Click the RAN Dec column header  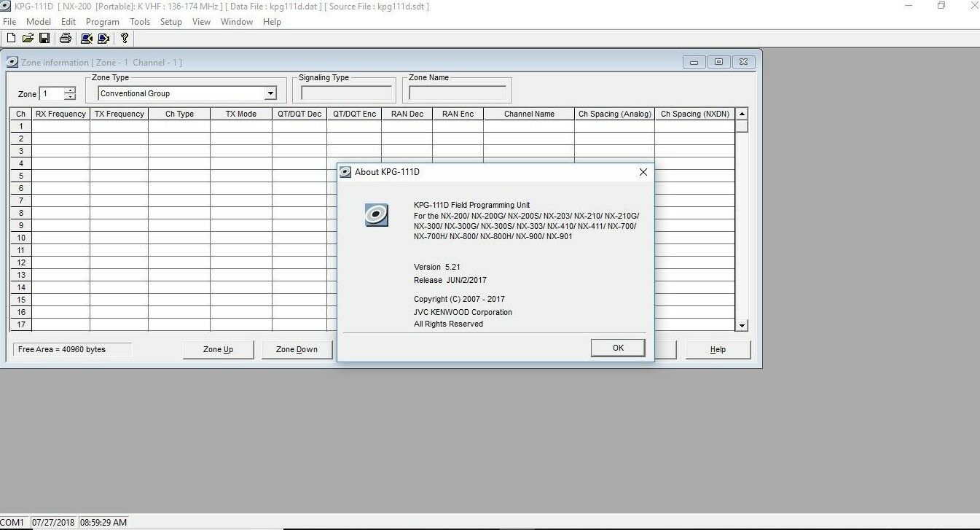pyautogui.click(x=407, y=114)
